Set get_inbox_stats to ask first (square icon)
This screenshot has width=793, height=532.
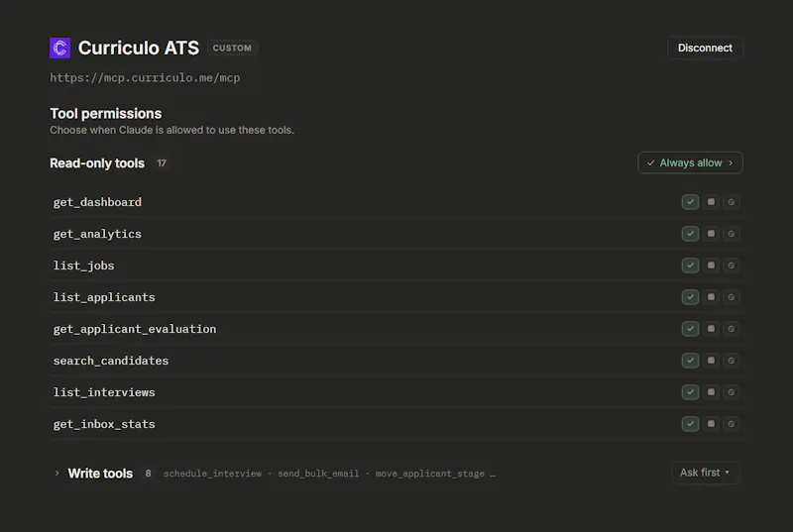pyautogui.click(x=711, y=424)
